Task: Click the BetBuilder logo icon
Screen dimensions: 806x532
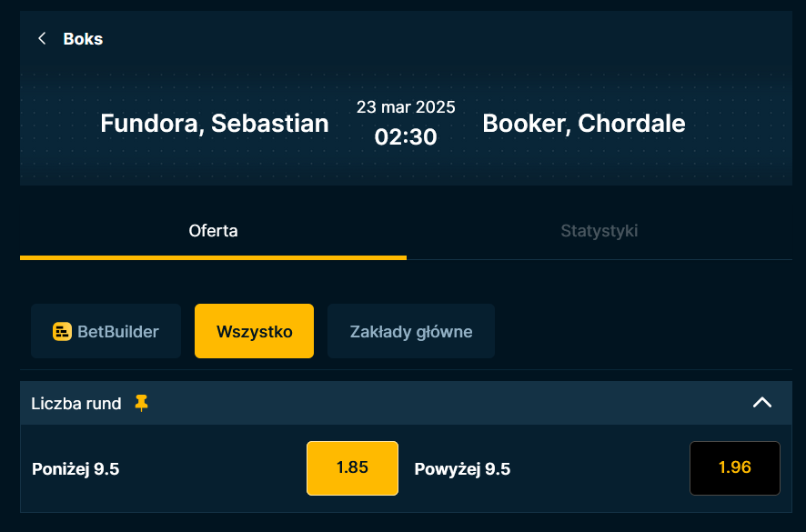Action: point(62,331)
